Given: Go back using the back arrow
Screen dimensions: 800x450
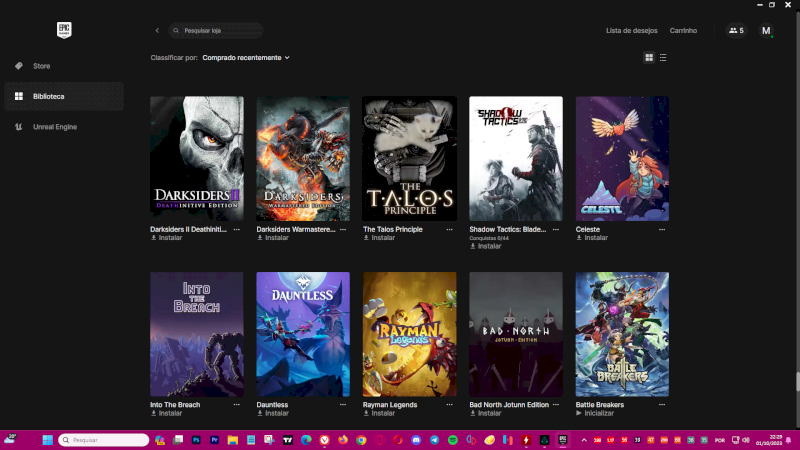Looking at the screenshot, I should [x=157, y=31].
